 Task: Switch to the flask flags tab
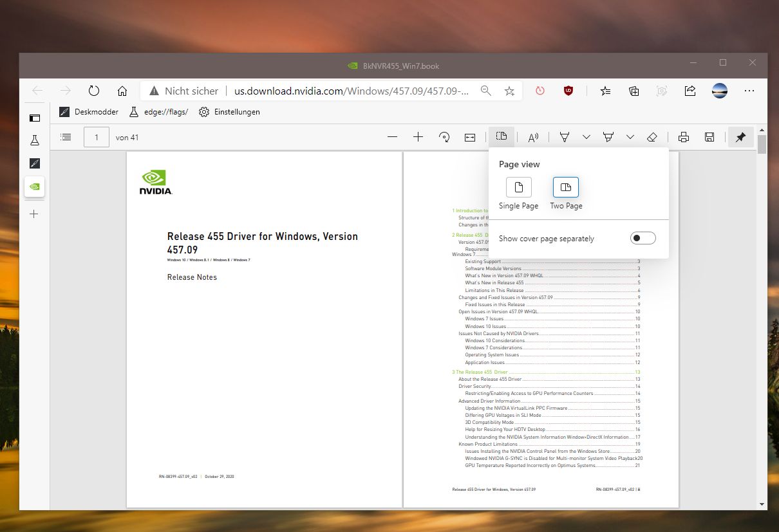(x=35, y=140)
